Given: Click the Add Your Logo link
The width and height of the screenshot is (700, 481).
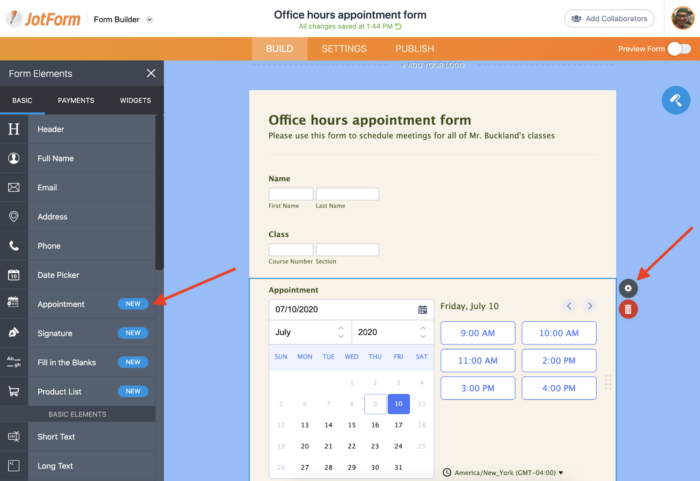Looking at the screenshot, I should [x=433, y=65].
